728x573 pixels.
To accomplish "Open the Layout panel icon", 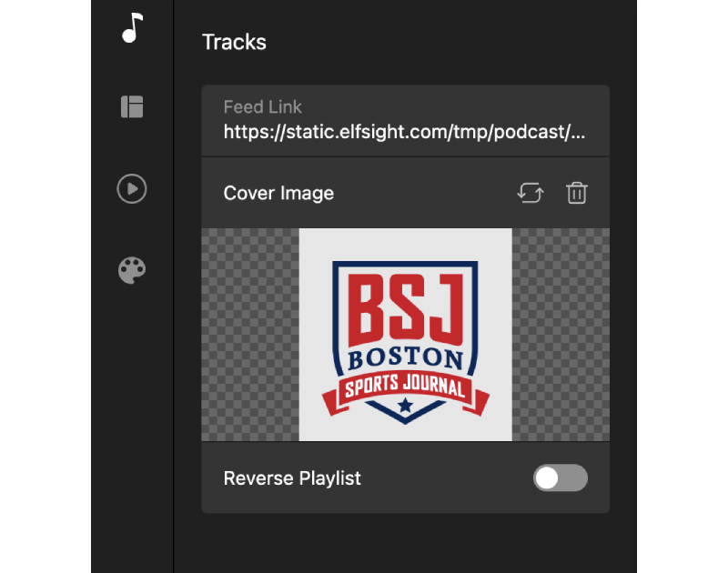I will tap(131, 107).
